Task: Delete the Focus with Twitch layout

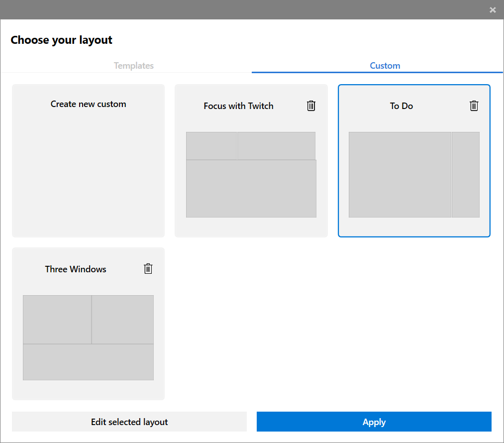Action: [311, 106]
